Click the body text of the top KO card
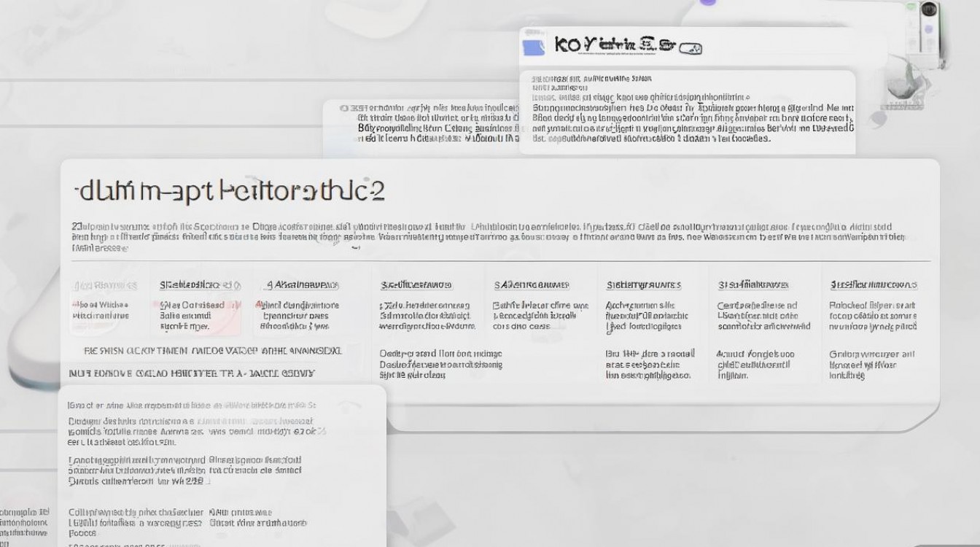This screenshot has width=980, height=547. pos(692,117)
